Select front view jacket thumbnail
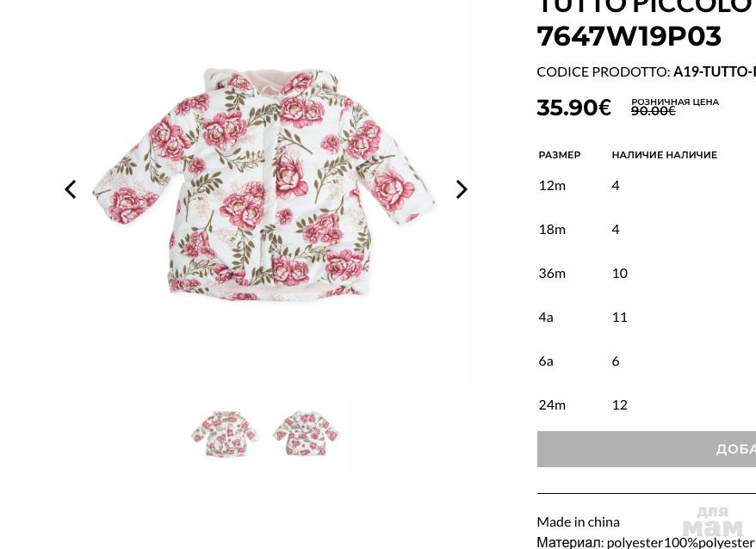This screenshot has width=756, height=549. tap(224, 433)
